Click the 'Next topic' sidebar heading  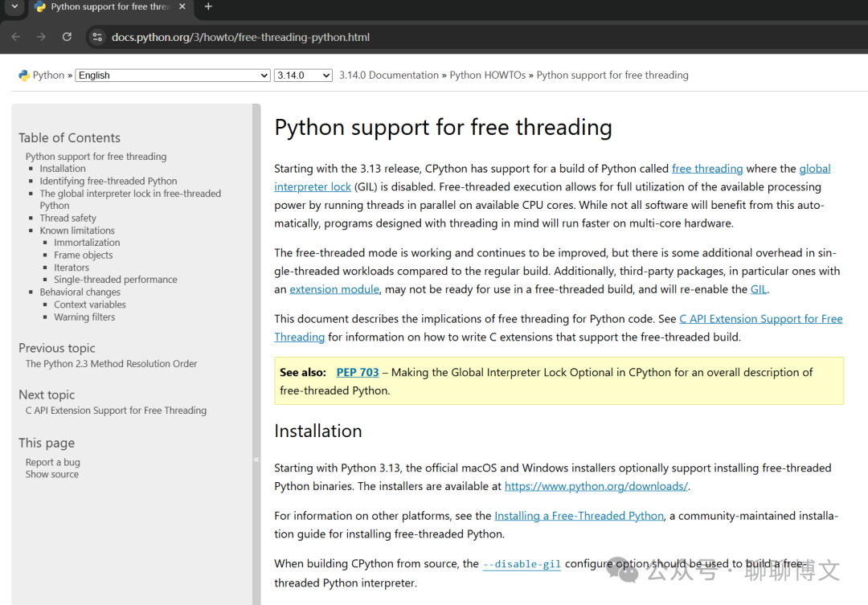click(47, 394)
